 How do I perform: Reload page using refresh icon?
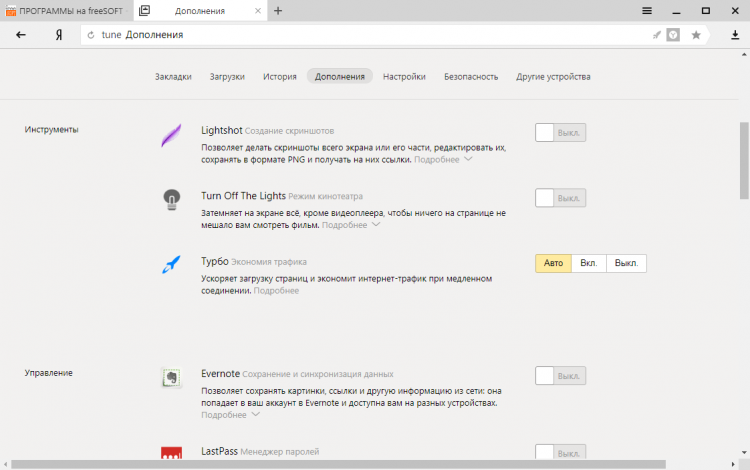[91, 35]
